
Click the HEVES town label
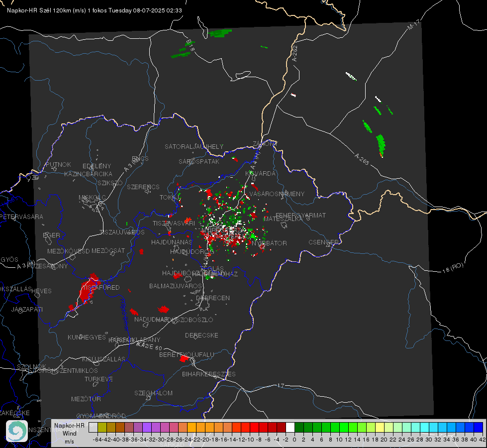click(41, 291)
